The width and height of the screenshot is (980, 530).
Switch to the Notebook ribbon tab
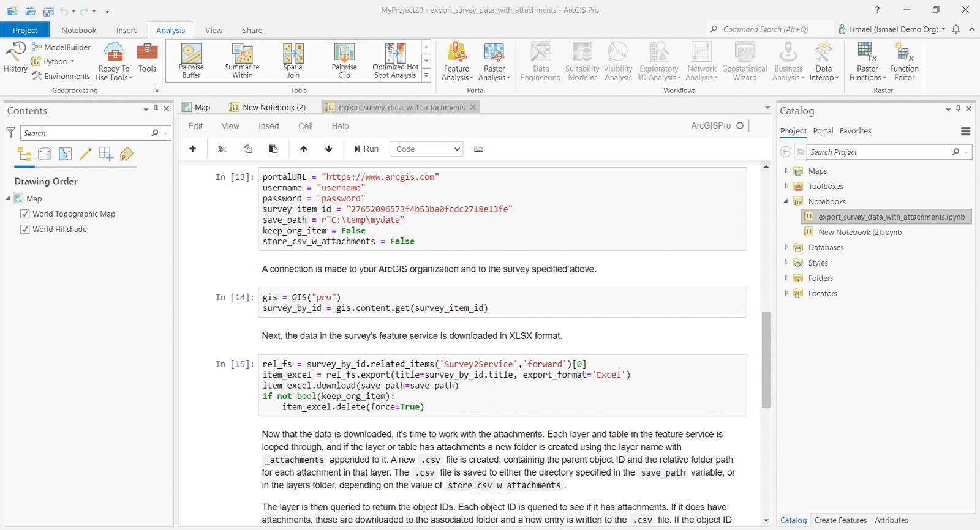(x=79, y=30)
